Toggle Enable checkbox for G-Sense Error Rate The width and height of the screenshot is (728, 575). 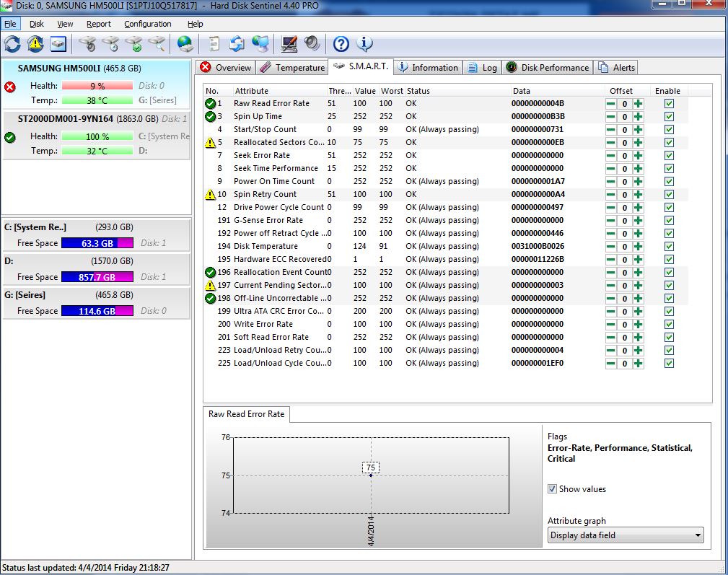pos(669,221)
